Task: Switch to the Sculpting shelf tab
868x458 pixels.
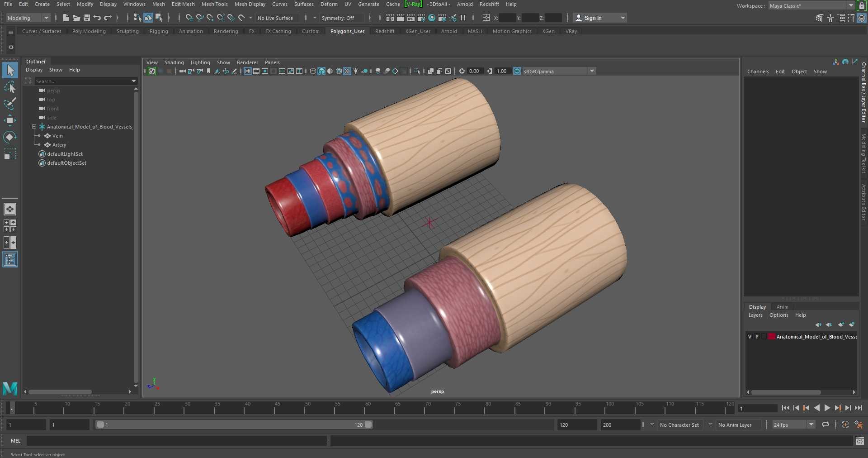Action: tap(127, 31)
